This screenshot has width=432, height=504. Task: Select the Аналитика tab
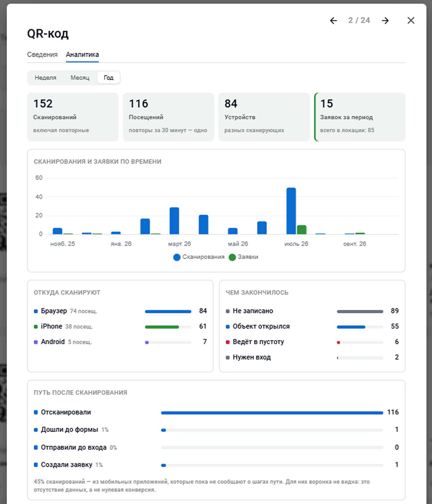pos(82,55)
